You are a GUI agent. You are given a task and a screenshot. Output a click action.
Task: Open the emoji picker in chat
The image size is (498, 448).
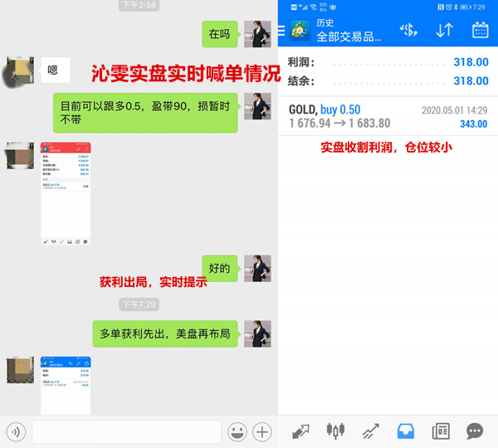click(x=237, y=431)
